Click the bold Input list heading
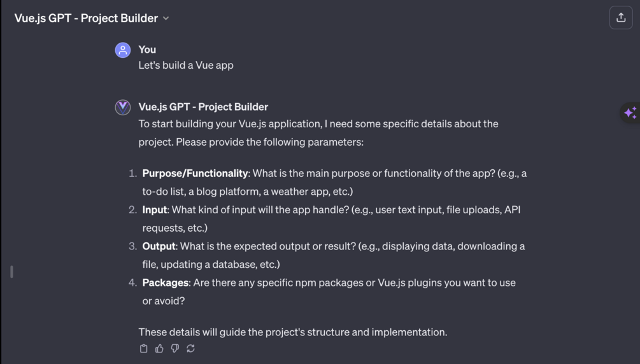 tap(154, 209)
